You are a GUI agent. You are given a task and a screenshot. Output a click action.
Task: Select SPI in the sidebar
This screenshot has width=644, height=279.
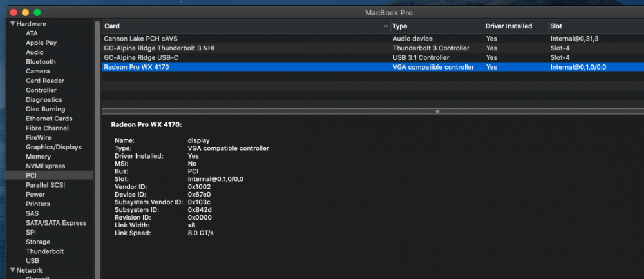[x=31, y=232]
